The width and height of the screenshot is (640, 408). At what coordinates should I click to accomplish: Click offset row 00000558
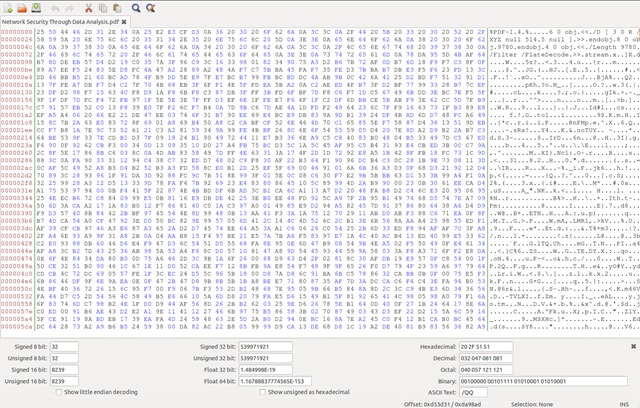click(17, 304)
